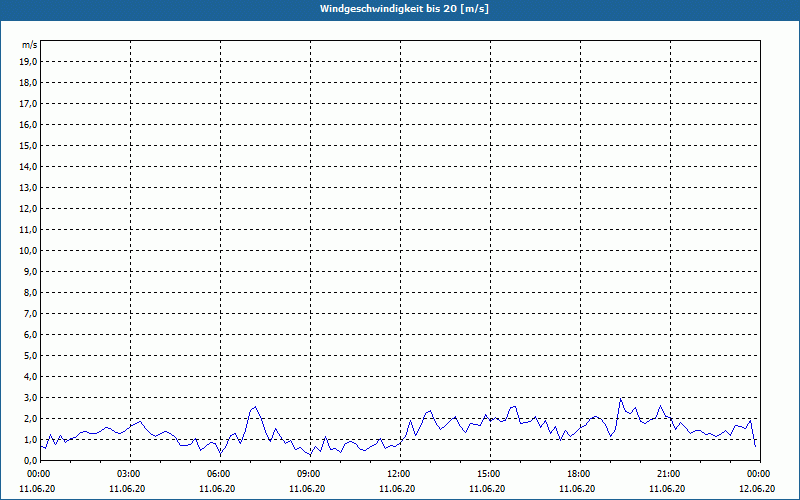Click the 15,0 y-axis value

point(29,146)
